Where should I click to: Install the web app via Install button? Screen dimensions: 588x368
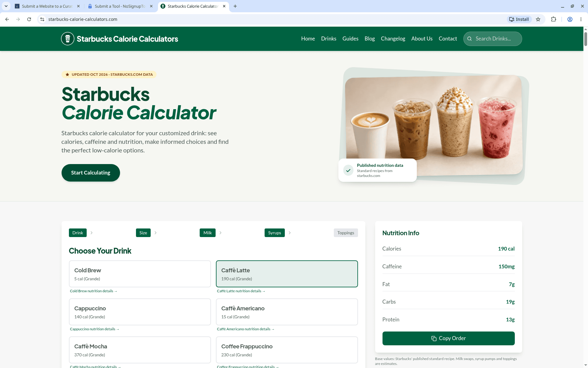pyautogui.click(x=519, y=19)
